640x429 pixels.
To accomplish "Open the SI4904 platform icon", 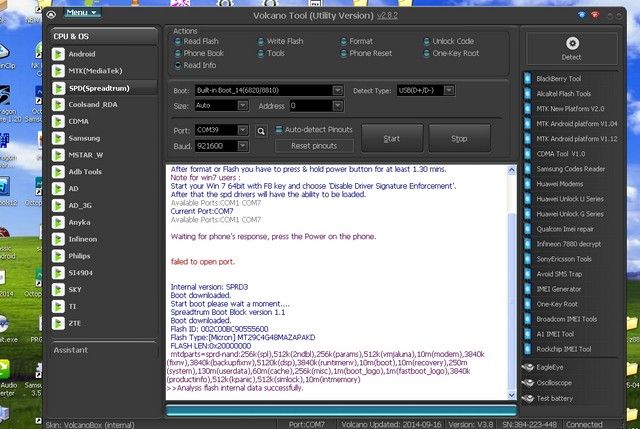I will pyautogui.click(x=58, y=273).
